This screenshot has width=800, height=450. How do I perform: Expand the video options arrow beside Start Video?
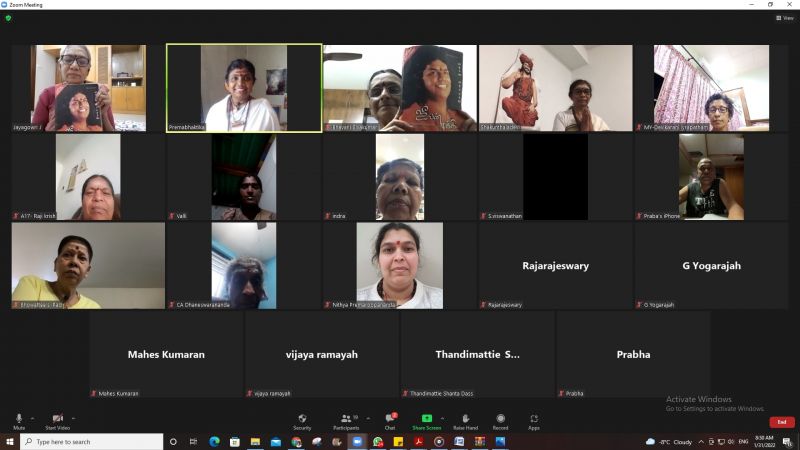73,418
